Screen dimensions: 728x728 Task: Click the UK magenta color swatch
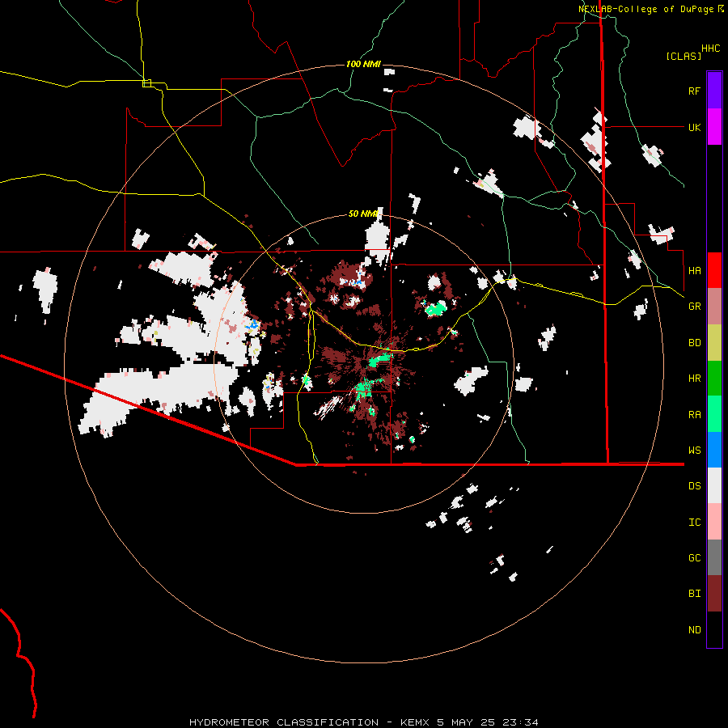[714, 127]
